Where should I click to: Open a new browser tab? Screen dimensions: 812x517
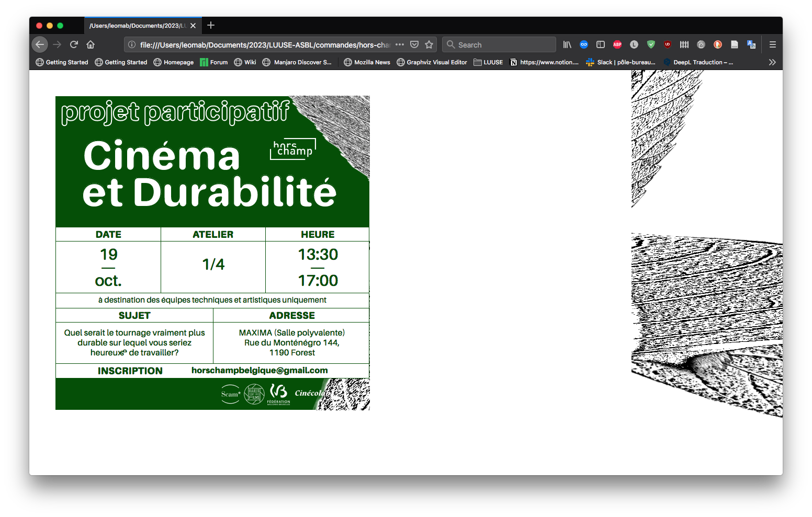coord(211,25)
